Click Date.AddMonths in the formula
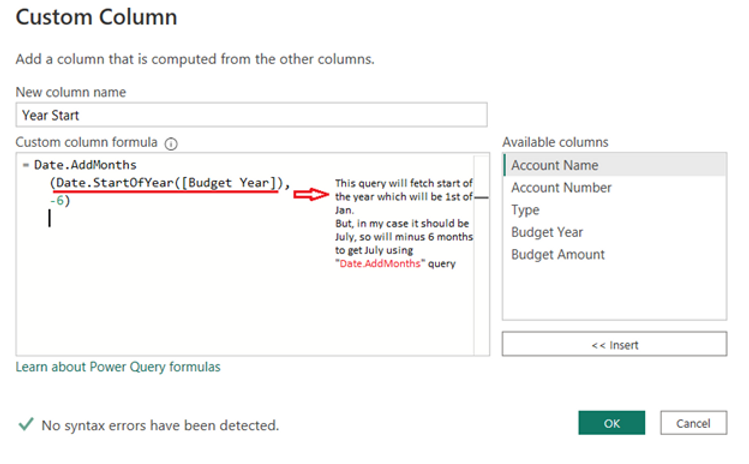This screenshot has width=749, height=464. coord(85,164)
